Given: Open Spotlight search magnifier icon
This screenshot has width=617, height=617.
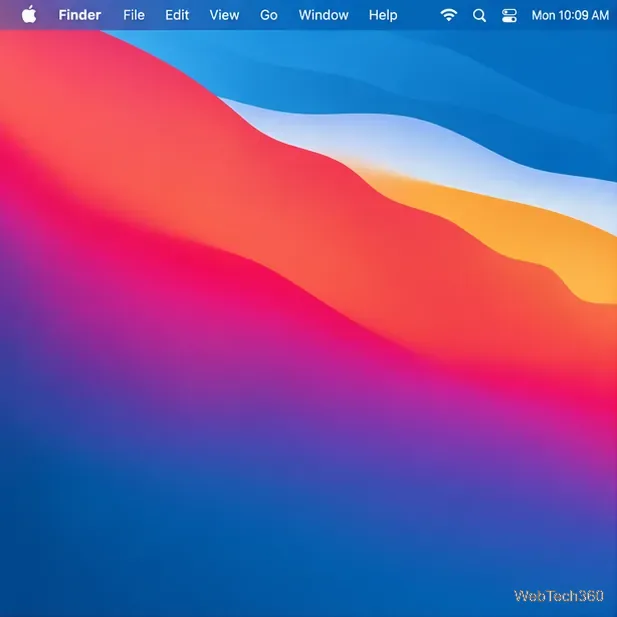Looking at the screenshot, I should pos(479,15).
